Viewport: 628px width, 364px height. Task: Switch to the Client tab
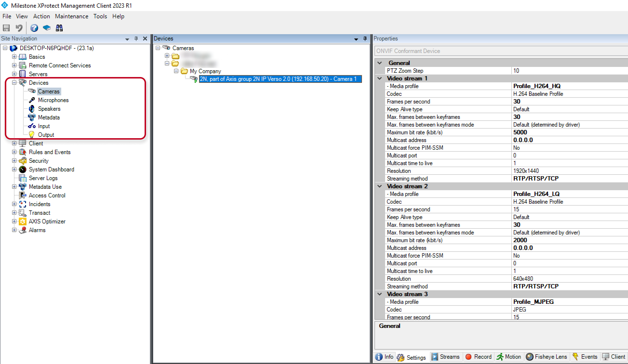pyautogui.click(x=614, y=357)
